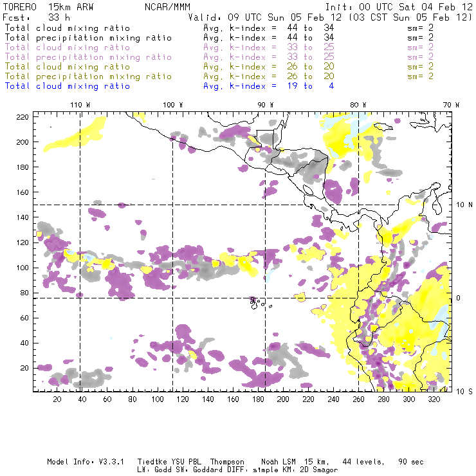Click the '160' tick on the vertical axis

[23, 192]
